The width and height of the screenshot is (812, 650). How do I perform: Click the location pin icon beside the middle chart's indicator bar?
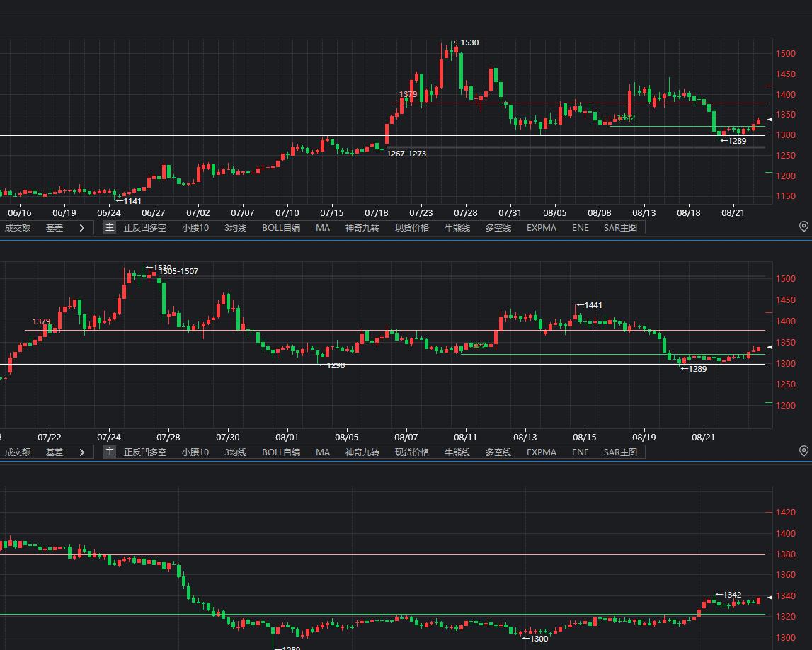click(x=804, y=452)
